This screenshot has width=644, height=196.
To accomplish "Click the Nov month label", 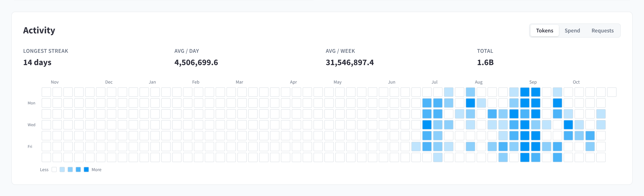I will point(55,82).
